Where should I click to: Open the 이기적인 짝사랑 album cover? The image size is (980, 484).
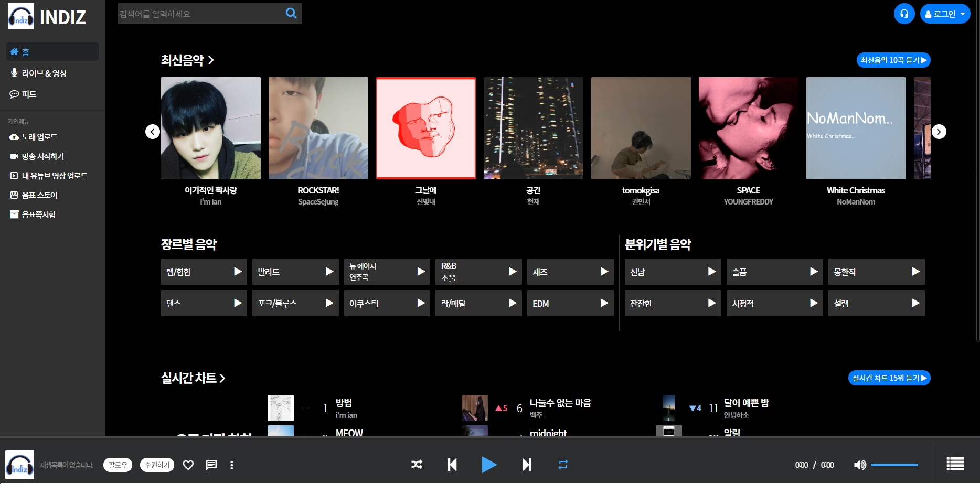tap(211, 128)
